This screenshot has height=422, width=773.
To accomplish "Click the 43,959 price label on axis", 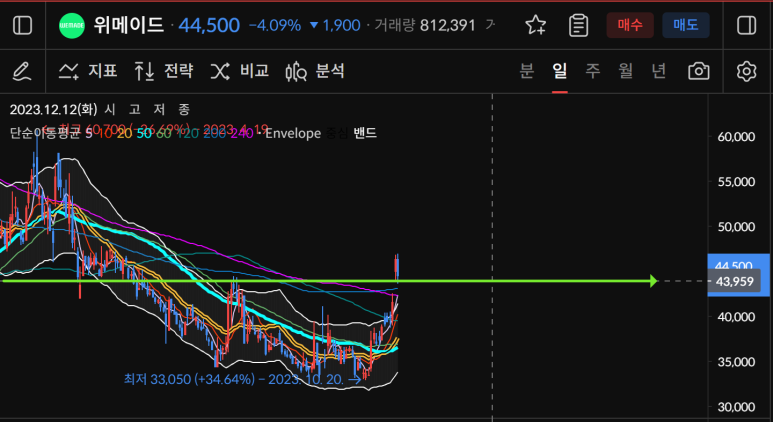I will click(734, 281).
